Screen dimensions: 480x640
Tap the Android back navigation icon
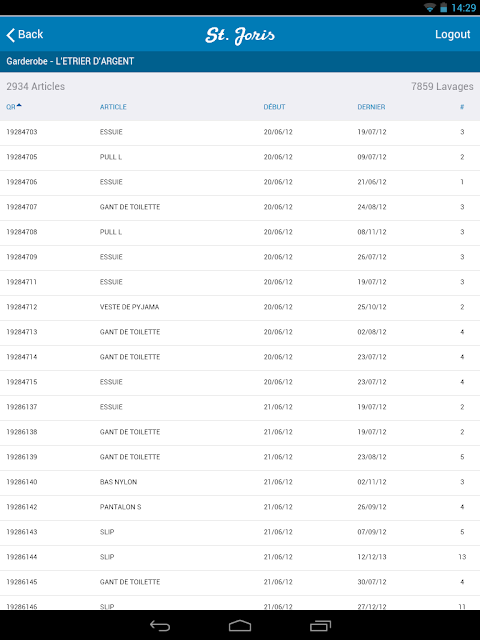click(160, 625)
